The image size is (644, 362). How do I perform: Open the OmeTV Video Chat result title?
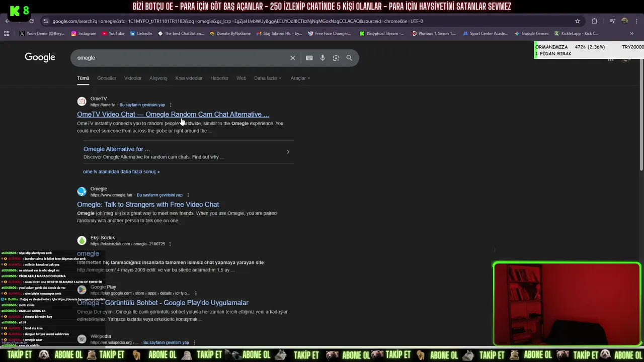pyautogui.click(x=173, y=114)
